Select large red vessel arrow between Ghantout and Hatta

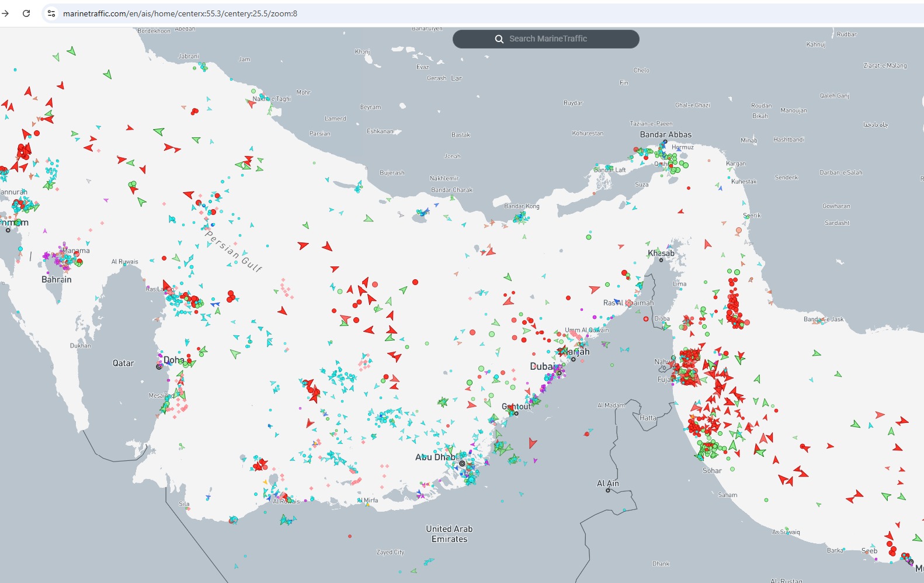(x=532, y=443)
